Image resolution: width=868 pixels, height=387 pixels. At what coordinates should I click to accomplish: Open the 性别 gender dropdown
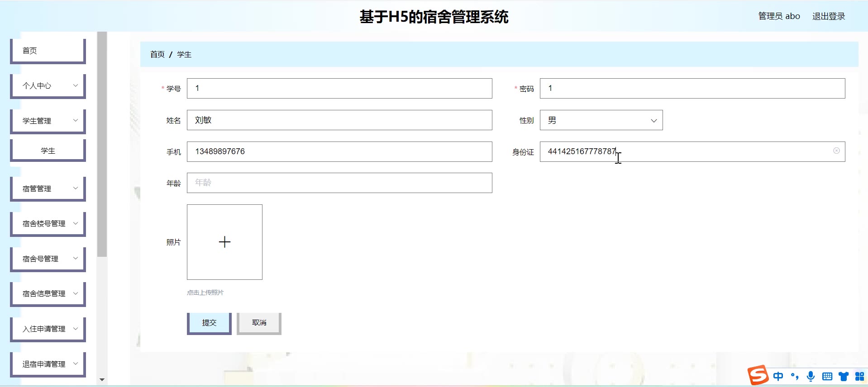(x=601, y=120)
